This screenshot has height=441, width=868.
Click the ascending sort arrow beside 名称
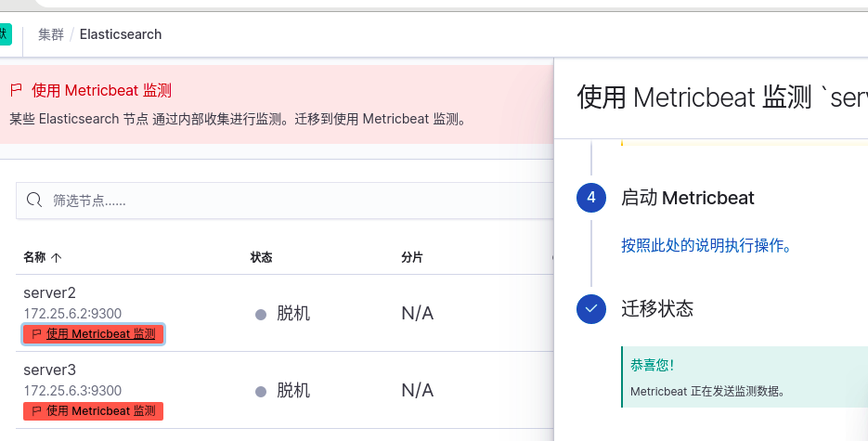[56, 257]
